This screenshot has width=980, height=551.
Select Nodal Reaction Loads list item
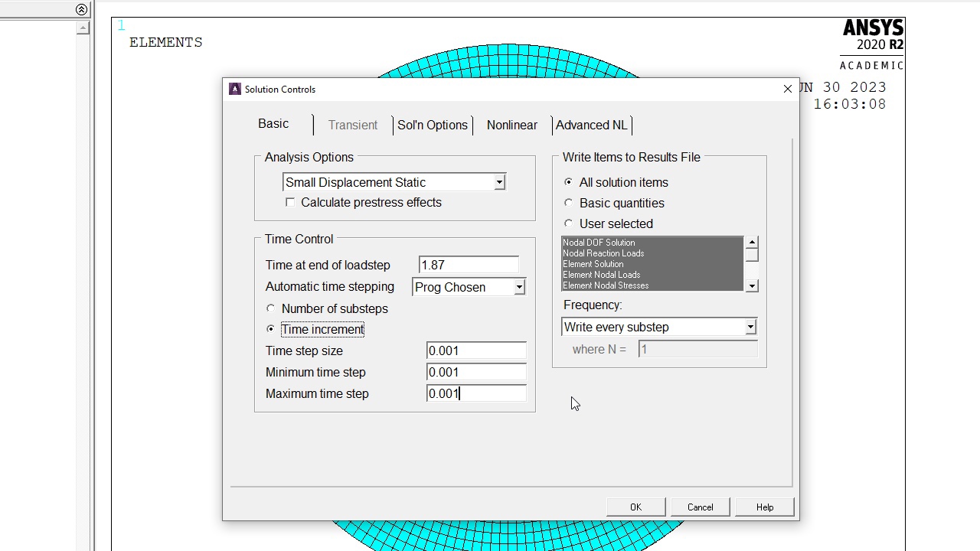click(652, 253)
